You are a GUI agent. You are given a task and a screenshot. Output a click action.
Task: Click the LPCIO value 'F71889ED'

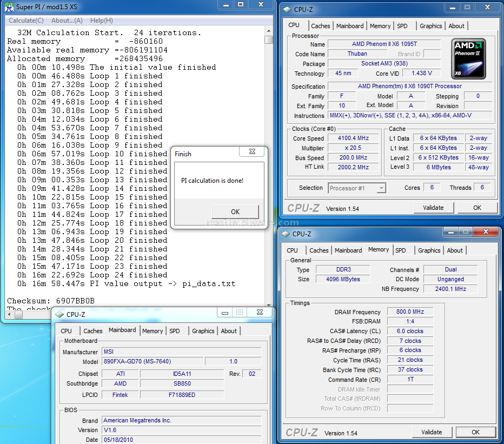[182, 395]
